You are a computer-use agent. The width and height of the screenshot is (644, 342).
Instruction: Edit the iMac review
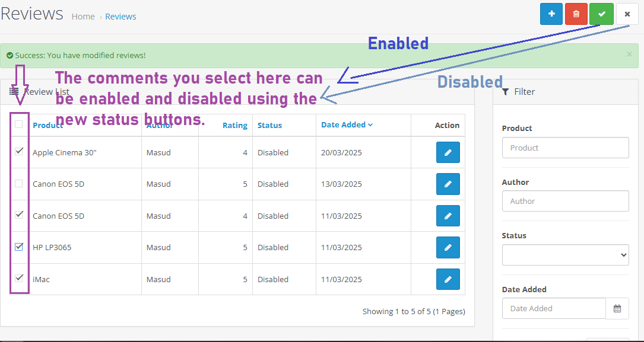point(448,279)
